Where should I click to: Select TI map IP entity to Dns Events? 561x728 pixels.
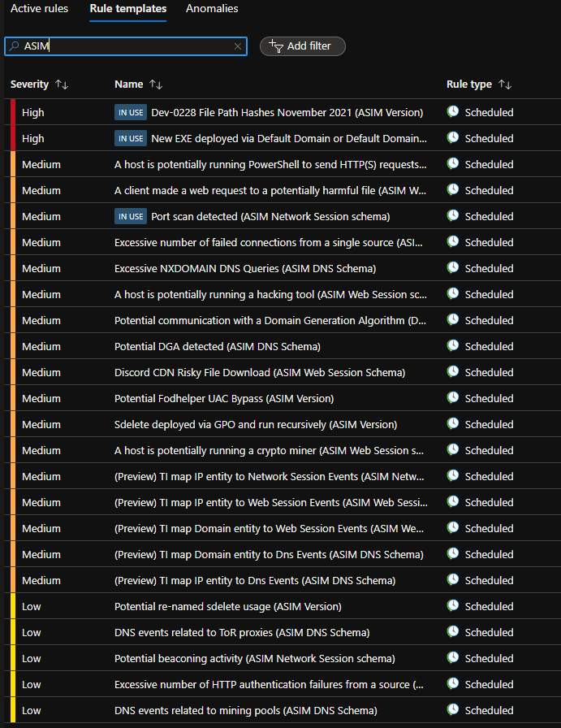pyautogui.click(x=255, y=580)
